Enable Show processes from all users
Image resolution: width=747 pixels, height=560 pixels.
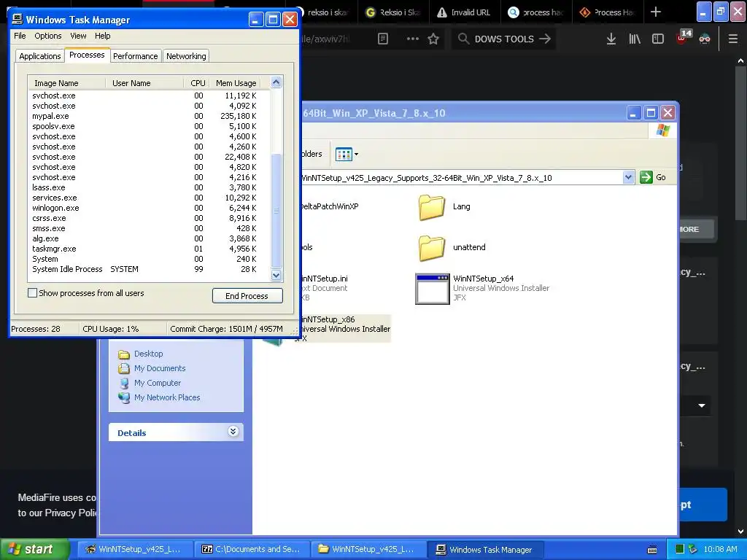[32, 293]
